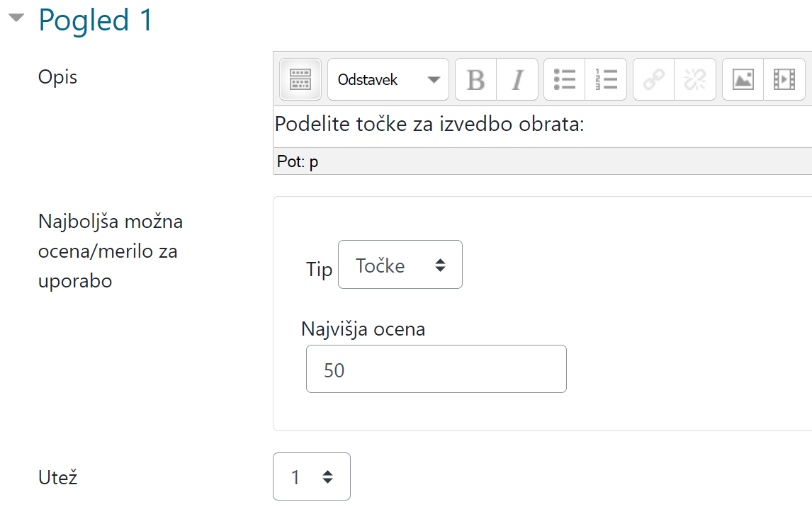Insert a media file
812x514 pixels.
pos(785,79)
